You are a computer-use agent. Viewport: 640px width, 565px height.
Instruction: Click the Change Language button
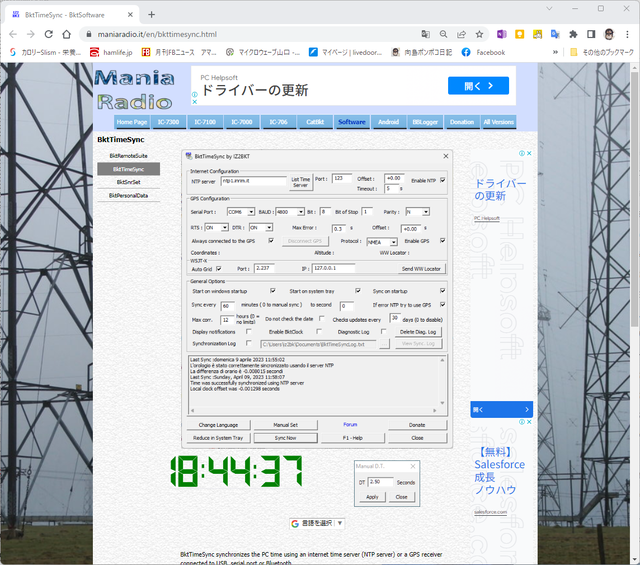coord(218,425)
